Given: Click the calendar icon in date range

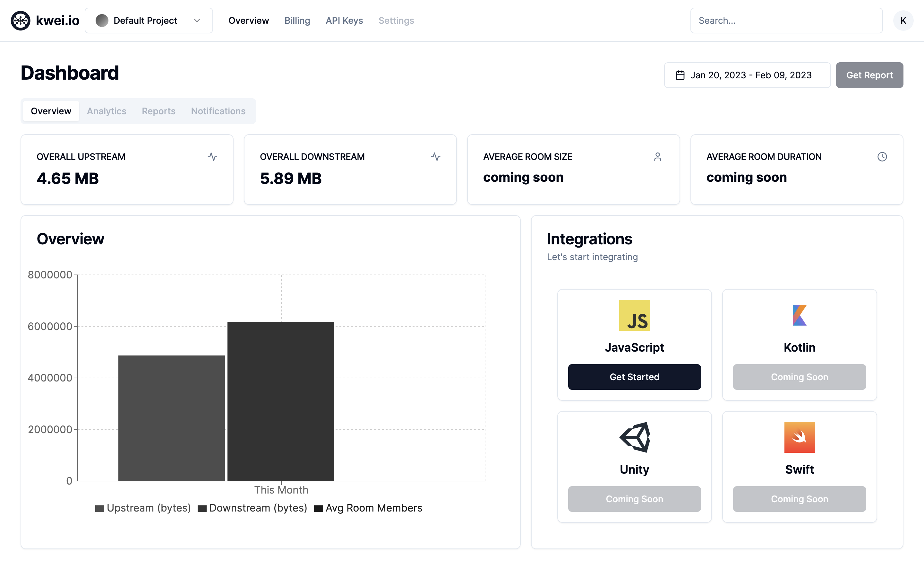Looking at the screenshot, I should [x=680, y=75].
